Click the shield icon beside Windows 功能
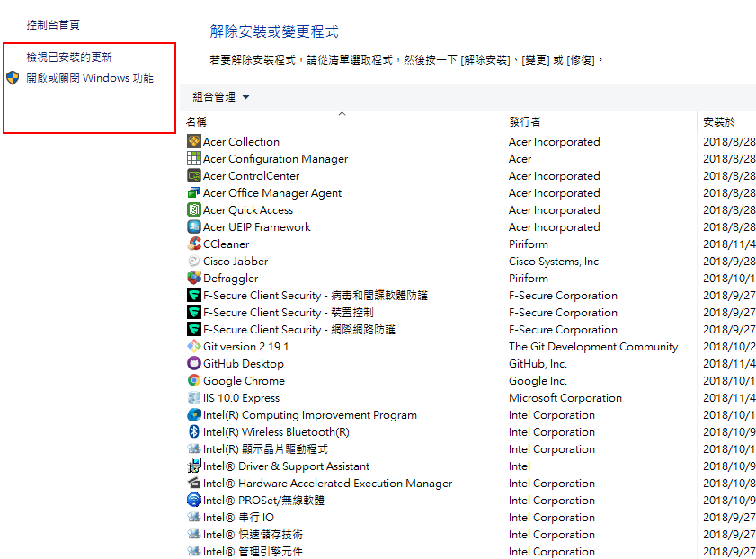 [x=13, y=77]
